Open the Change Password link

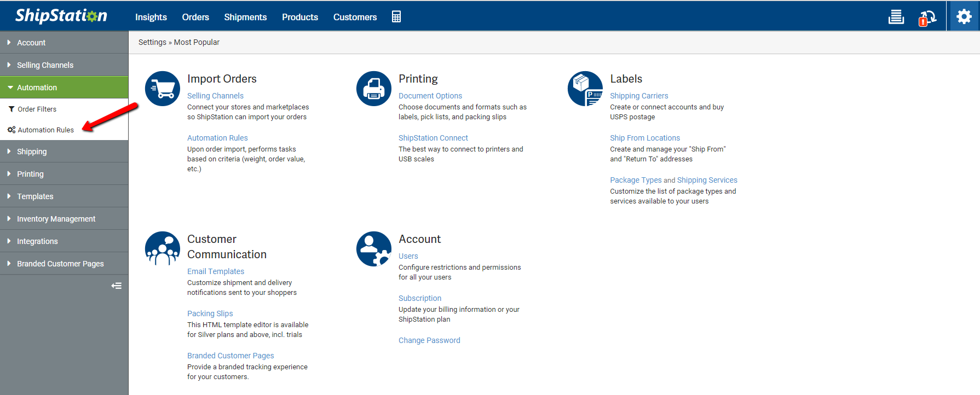point(429,340)
